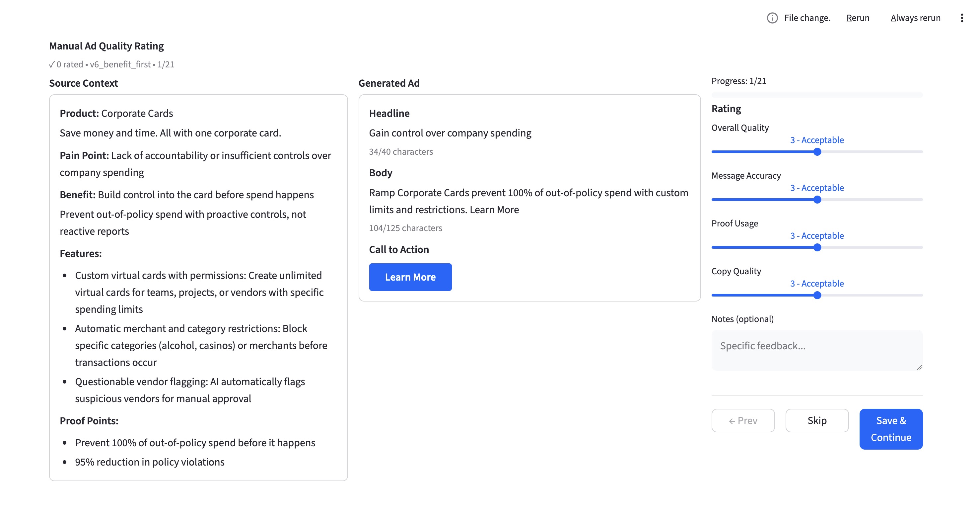980x522 pixels.
Task: Click in the Specific feedback notes field
Action: [x=816, y=350]
